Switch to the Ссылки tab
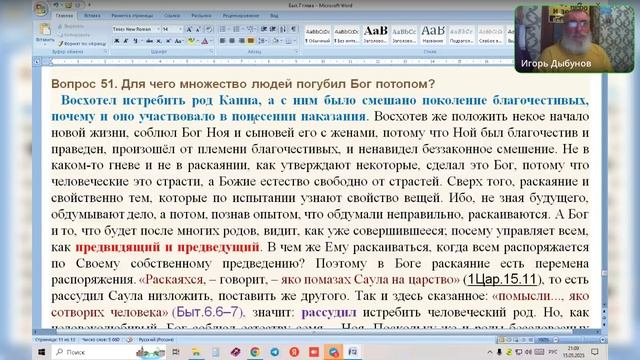 [x=172, y=16]
